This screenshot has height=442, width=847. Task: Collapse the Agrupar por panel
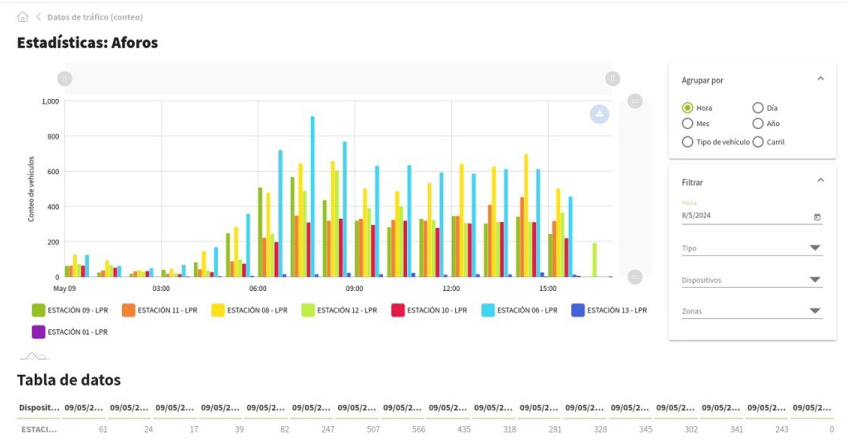(820, 78)
